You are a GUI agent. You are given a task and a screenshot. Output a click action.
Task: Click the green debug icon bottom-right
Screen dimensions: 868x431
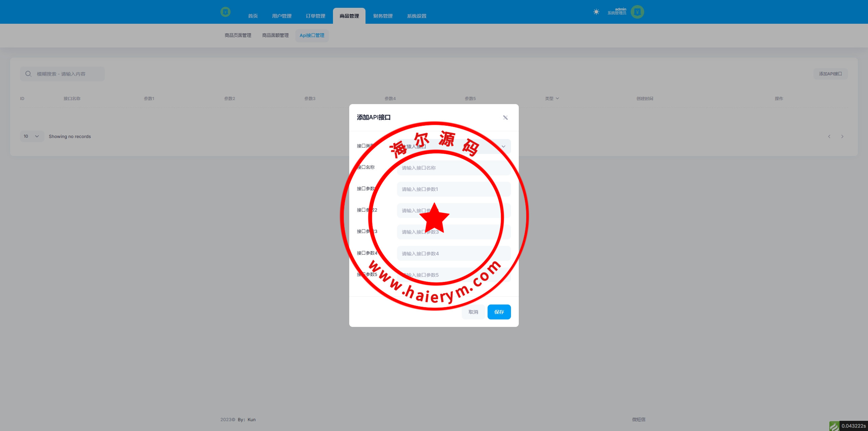(834, 426)
